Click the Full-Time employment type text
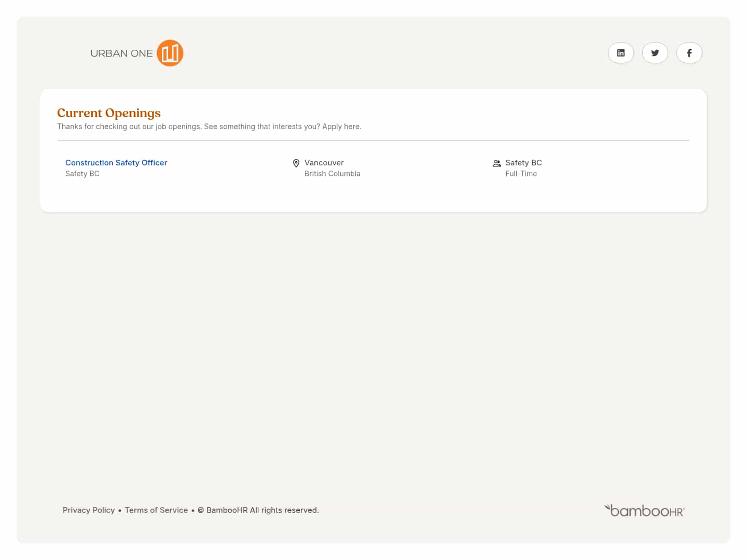The width and height of the screenshot is (747, 560). (x=521, y=174)
